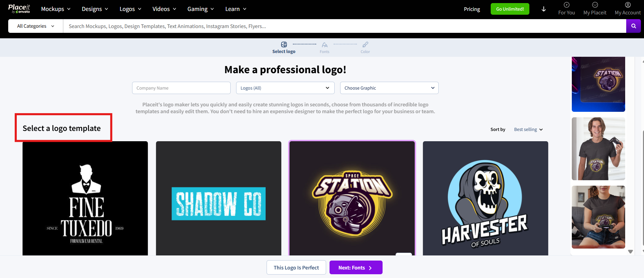Click the download arrow icon in header

click(543, 9)
